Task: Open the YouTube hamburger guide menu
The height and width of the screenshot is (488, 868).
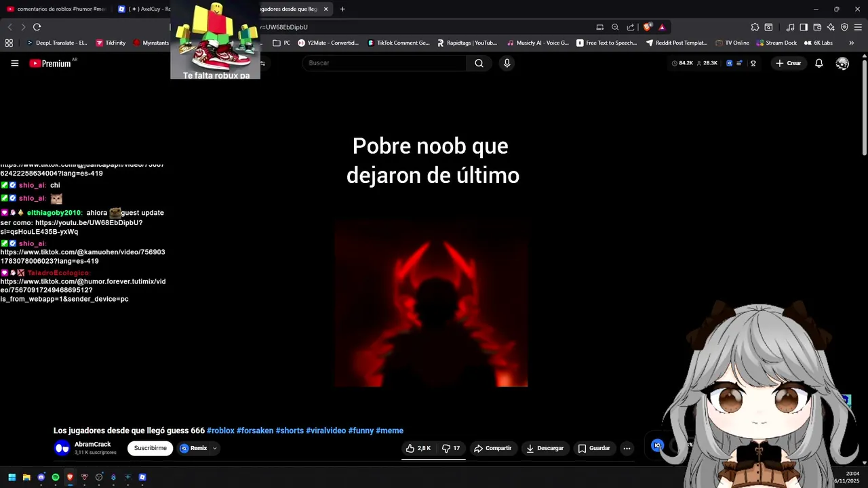Action: pyautogui.click(x=14, y=63)
